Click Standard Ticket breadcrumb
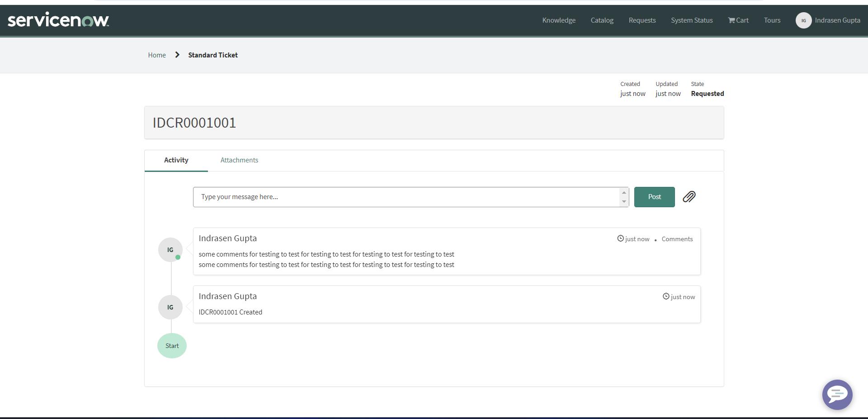This screenshot has height=419, width=868. pos(213,55)
